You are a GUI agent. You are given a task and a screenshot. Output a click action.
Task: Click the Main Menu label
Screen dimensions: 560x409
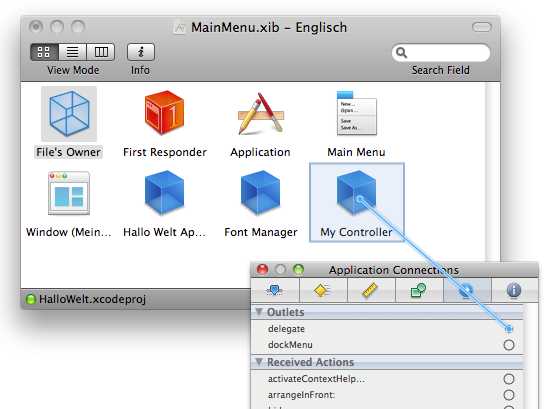point(356,152)
